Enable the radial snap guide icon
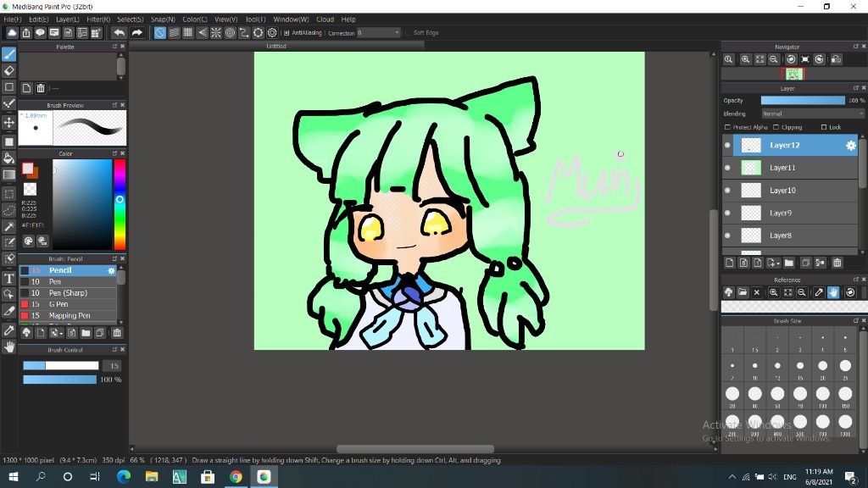This screenshot has width=868, height=488. [216, 33]
